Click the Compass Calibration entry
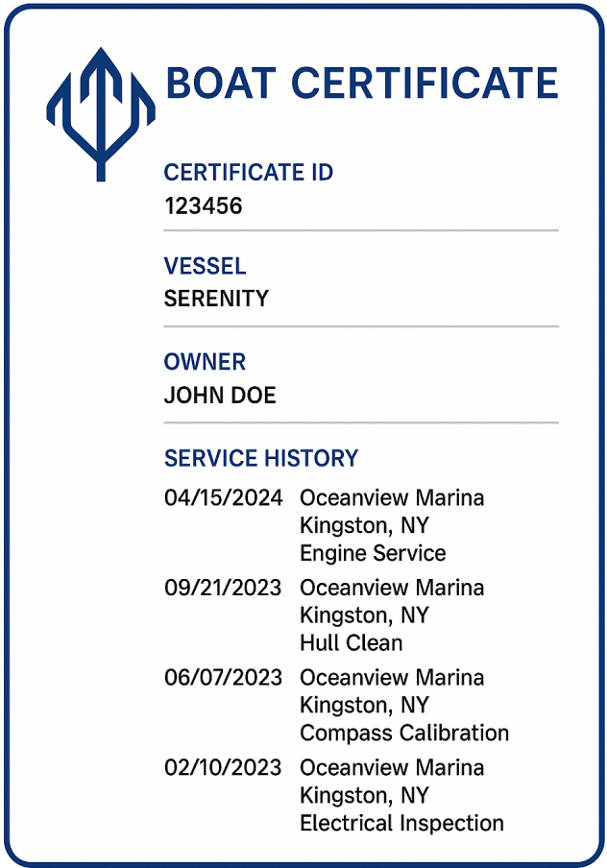This screenshot has height=868, width=607. coord(404,733)
